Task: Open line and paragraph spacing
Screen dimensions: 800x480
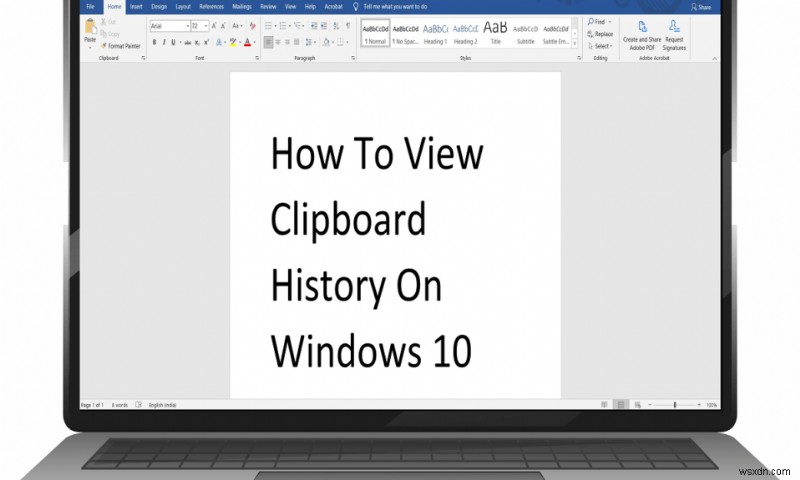Action: click(x=309, y=42)
